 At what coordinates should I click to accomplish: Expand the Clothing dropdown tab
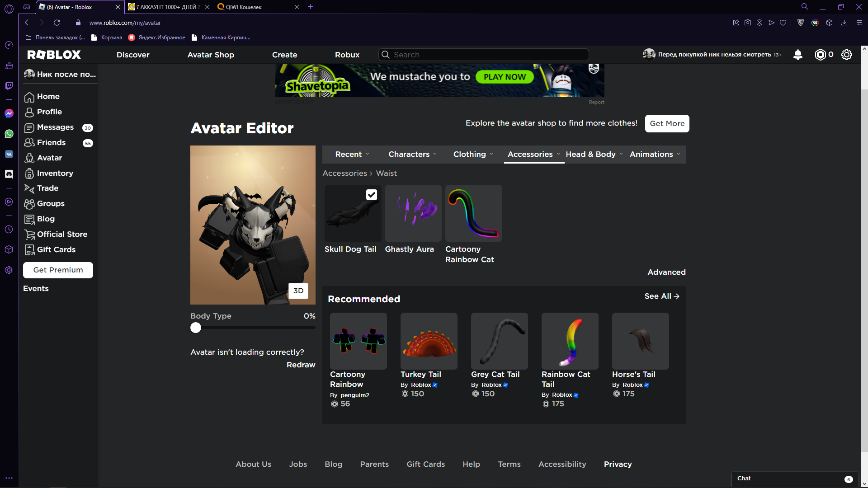[x=473, y=155]
